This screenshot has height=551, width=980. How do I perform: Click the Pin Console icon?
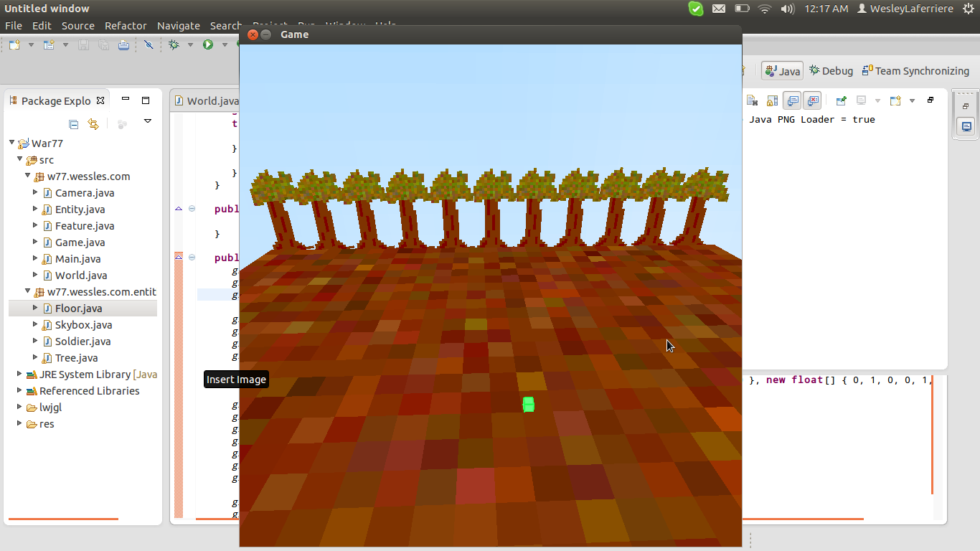841,100
